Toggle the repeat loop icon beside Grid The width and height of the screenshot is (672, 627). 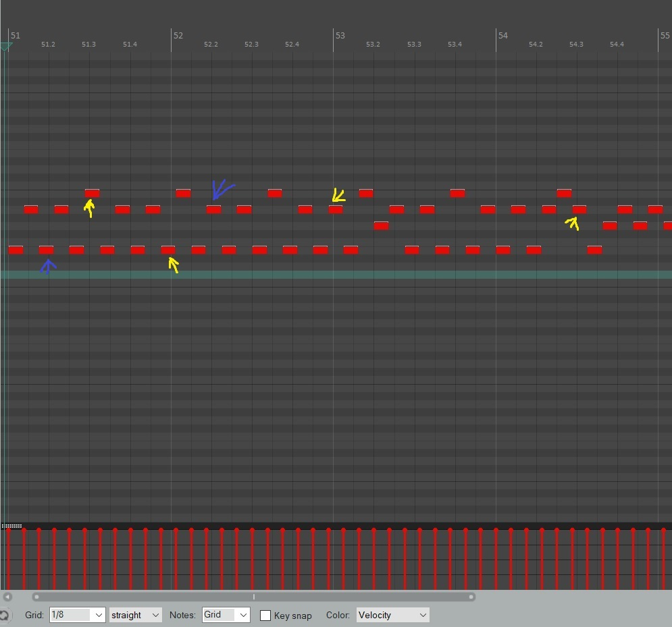pos(4,616)
